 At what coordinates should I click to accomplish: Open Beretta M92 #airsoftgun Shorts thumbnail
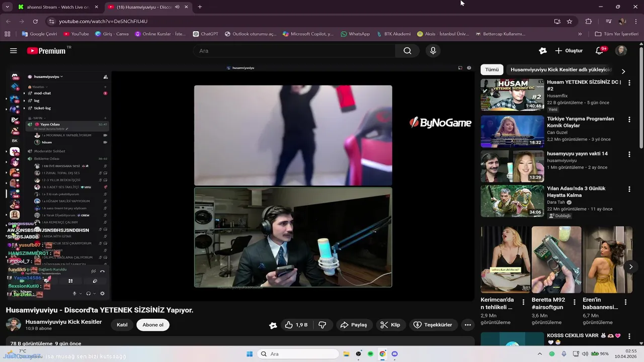pyautogui.click(x=556, y=259)
